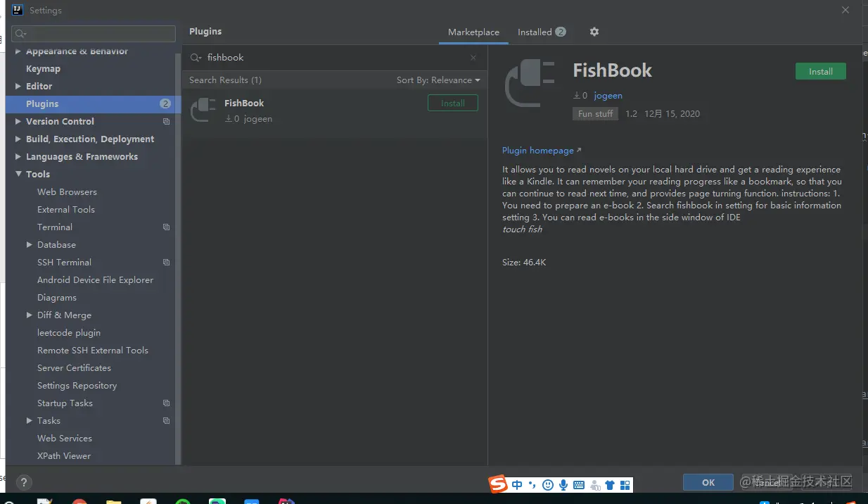
Task: Click the large FishBook plug icon in details
Action: point(530,83)
